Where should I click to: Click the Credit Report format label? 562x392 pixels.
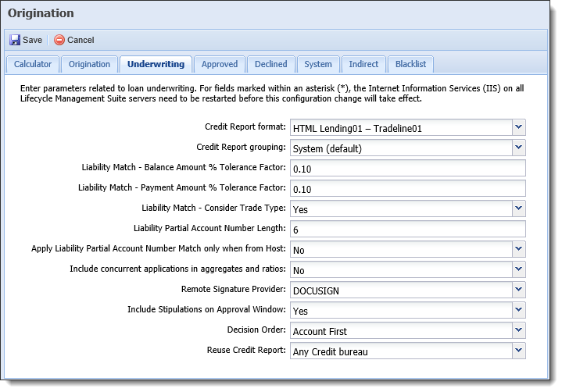coord(245,127)
